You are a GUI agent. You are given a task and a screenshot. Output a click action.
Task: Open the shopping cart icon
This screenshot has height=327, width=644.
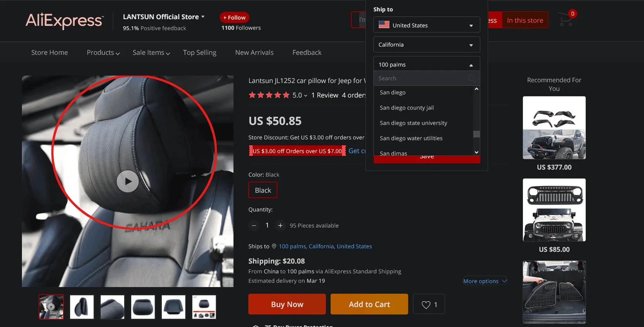(566, 20)
